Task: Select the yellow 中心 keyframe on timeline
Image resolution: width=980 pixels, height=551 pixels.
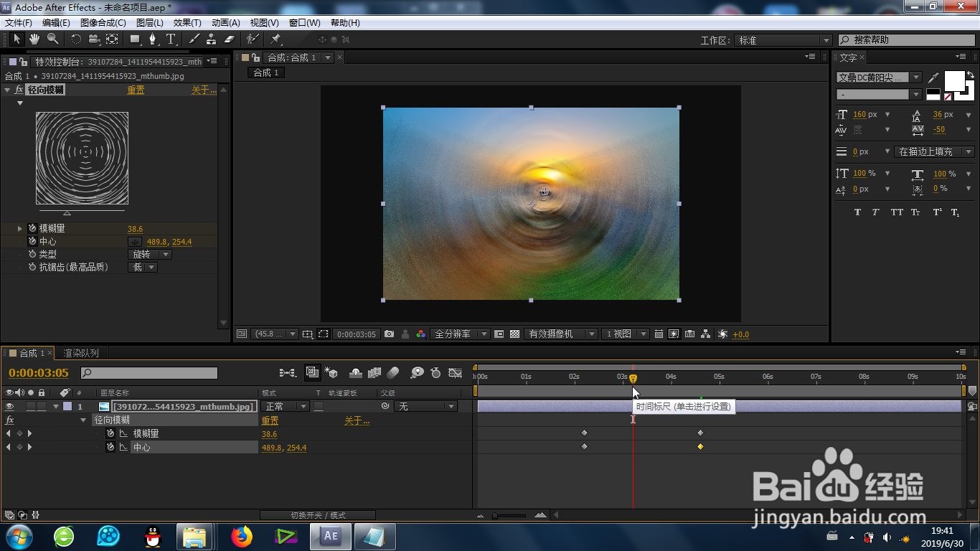Action: tap(700, 446)
